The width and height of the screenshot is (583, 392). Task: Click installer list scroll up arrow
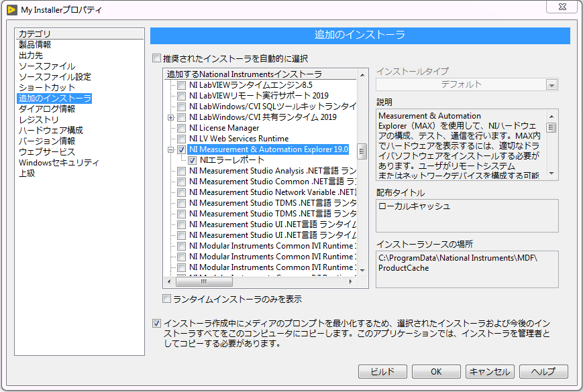pyautogui.click(x=362, y=75)
